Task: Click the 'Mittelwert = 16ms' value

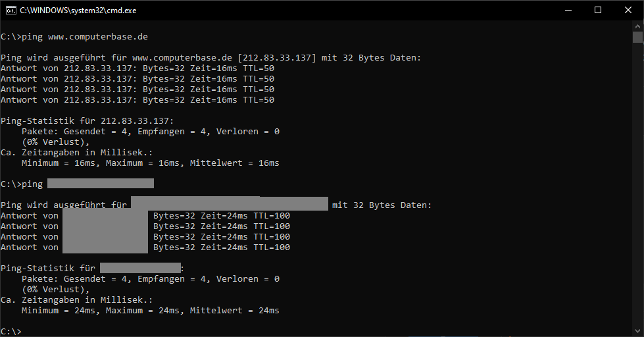Action: [x=235, y=163]
